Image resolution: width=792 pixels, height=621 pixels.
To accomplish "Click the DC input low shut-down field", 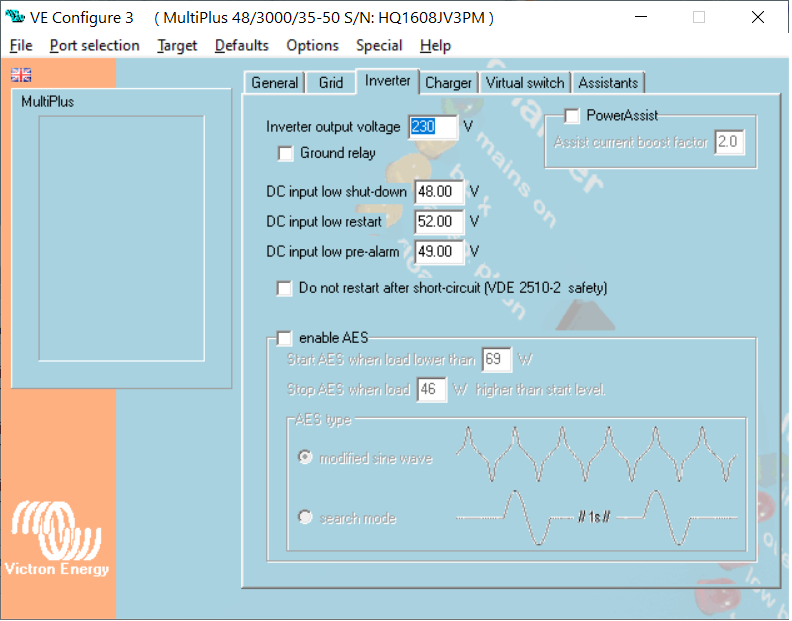I will tap(439, 192).
